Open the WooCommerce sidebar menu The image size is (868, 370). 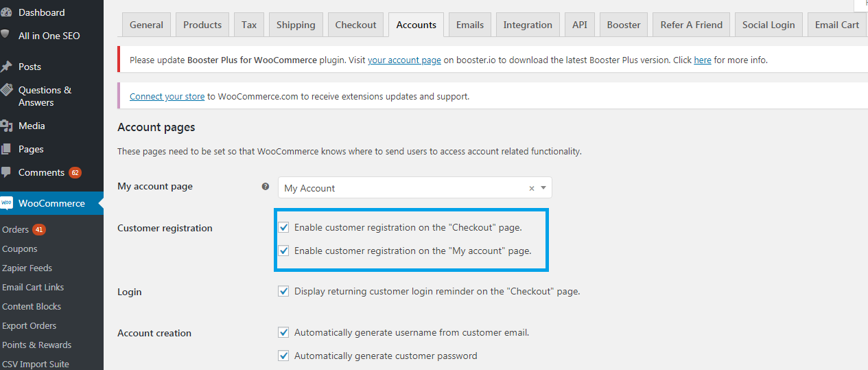tap(51, 203)
